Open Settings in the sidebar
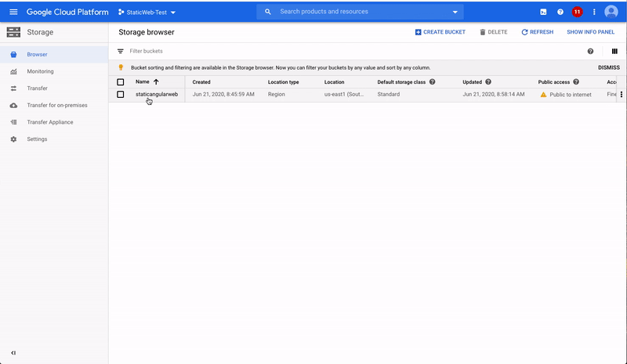Viewport: 627px width, 364px height. (x=54, y=139)
